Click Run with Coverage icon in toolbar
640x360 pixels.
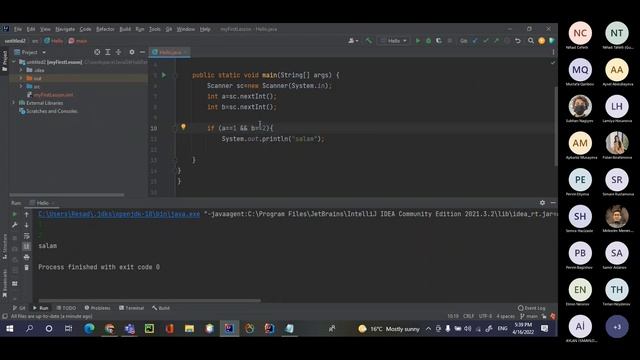click(439, 41)
